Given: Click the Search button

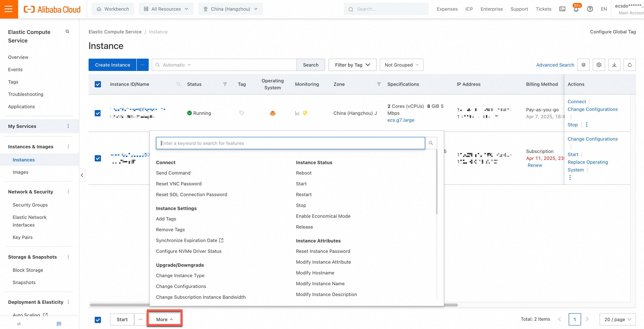Looking at the screenshot, I should (310, 65).
